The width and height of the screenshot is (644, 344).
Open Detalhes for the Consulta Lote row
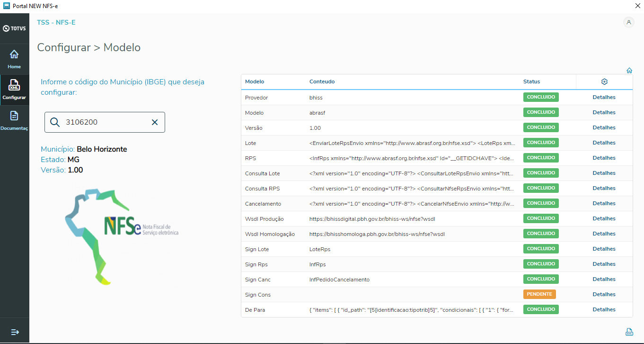pos(604,173)
